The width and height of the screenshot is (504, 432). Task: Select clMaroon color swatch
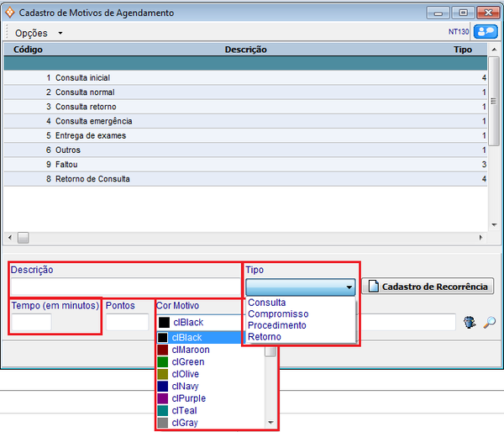(190, 350)
